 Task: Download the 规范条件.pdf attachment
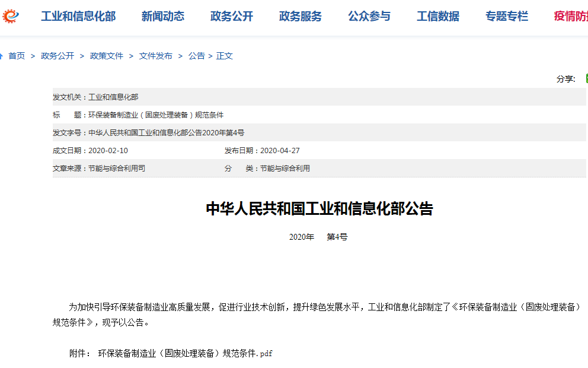pyautogui.click(x=185, y=354)
